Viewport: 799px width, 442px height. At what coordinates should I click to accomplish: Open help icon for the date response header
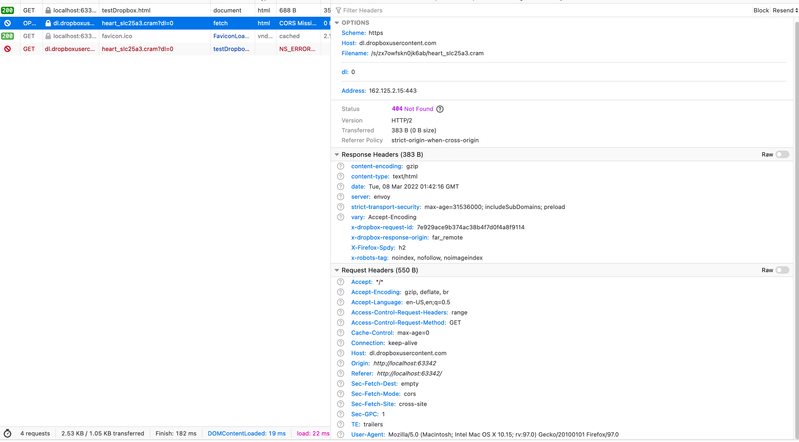(x=340, y=187)
